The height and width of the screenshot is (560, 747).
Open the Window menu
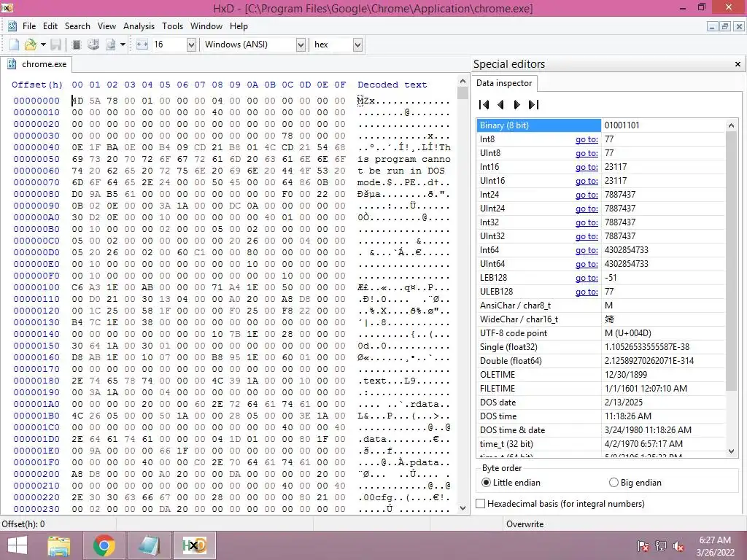click(x=206, y=26)
